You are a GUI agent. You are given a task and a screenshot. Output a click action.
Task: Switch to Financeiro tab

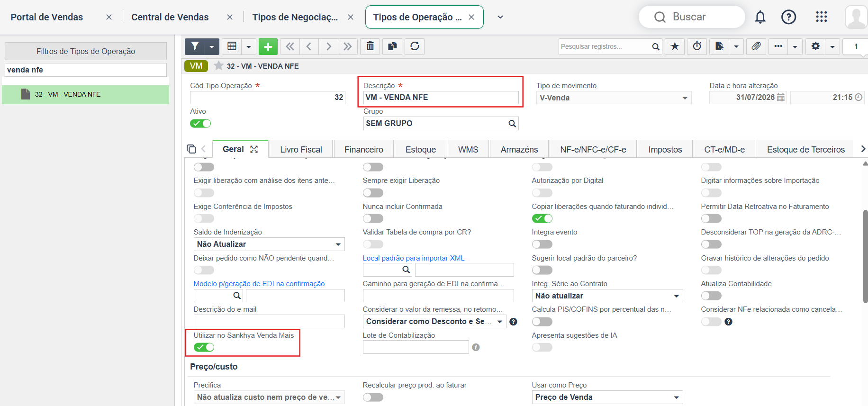tap(363, 149)
